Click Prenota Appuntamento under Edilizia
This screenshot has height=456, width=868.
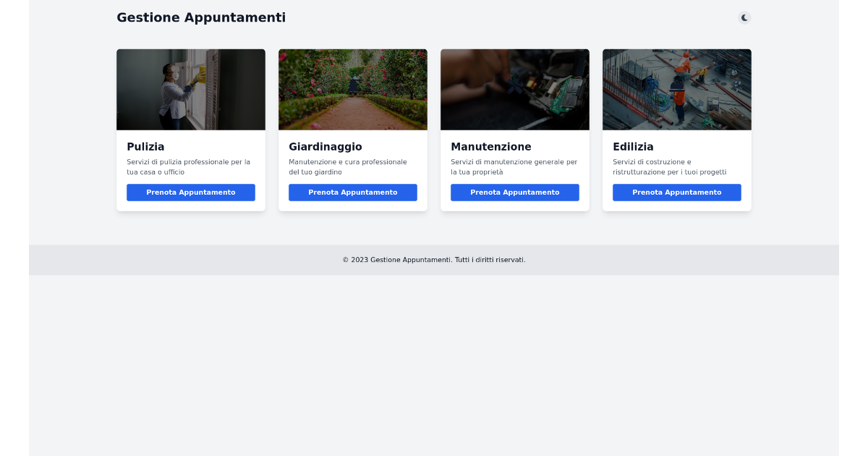676,192
